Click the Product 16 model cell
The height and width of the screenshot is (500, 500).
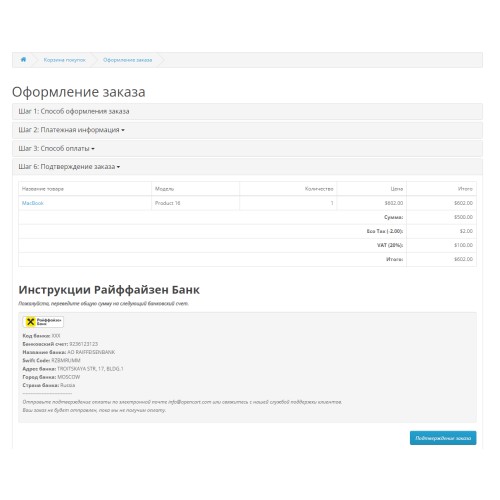pos(195,203)
